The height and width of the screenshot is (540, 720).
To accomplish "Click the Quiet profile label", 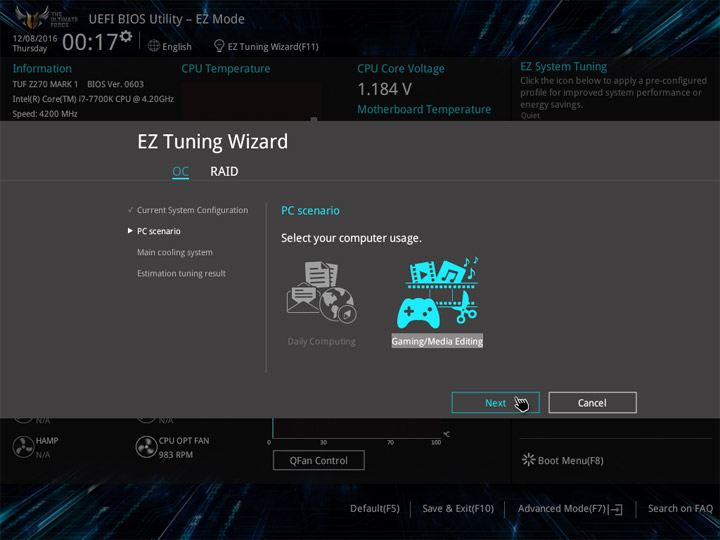I will [530, 116].
